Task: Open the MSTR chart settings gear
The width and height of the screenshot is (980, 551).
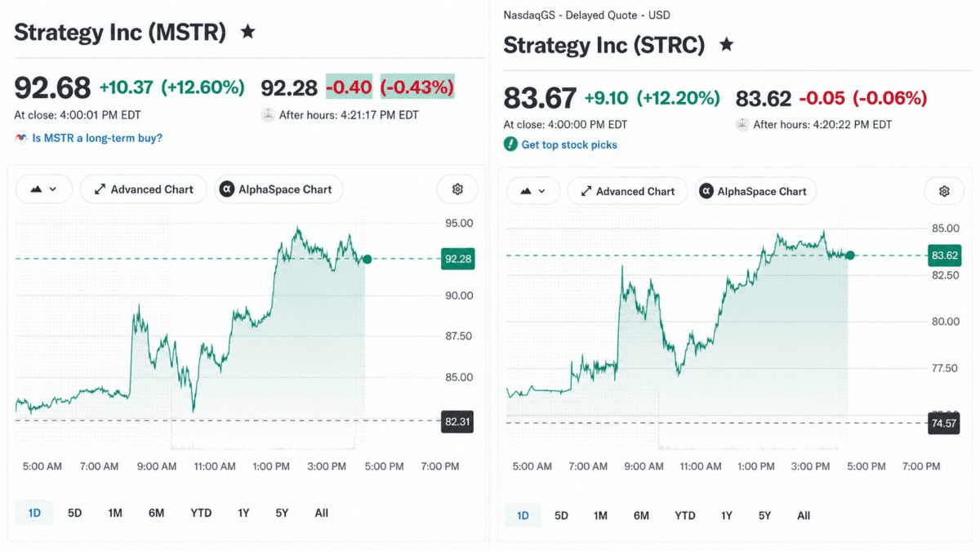Action: coord(457,189)
